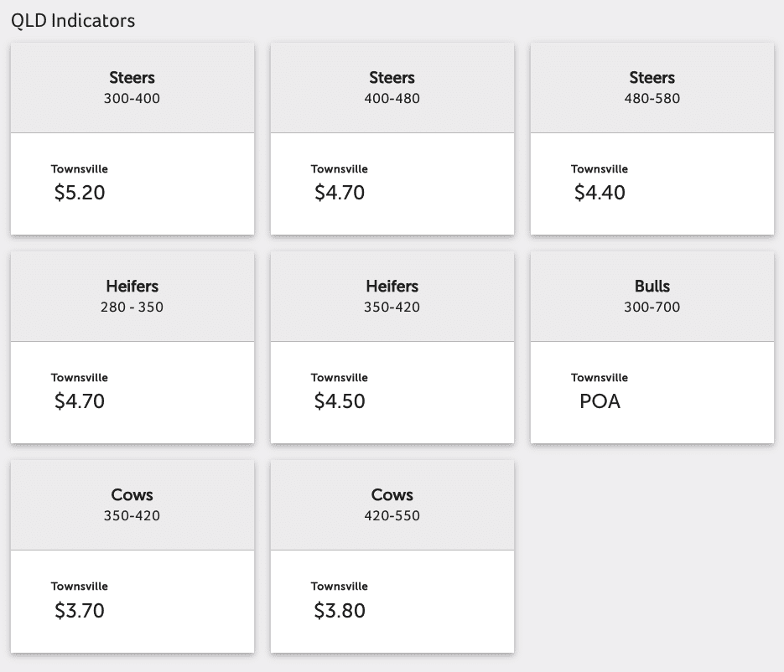Click the Heifers 280 - 350 card header
Screen dimensions: 784x672
pyautogui.click(x=132, y=297)
